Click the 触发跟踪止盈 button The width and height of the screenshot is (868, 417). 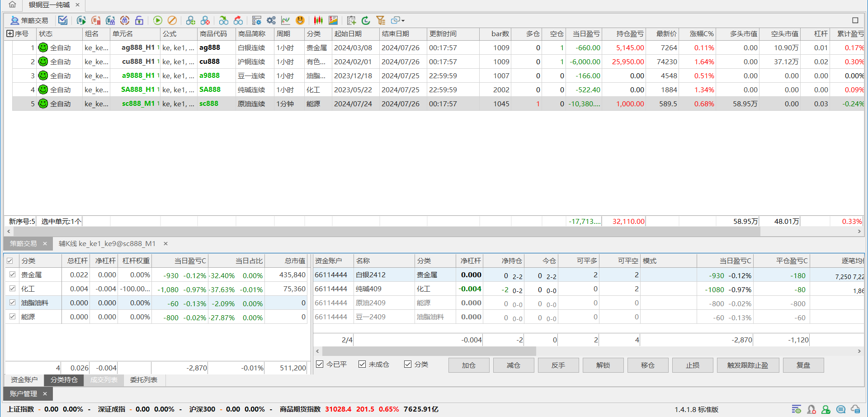[748, 365]
